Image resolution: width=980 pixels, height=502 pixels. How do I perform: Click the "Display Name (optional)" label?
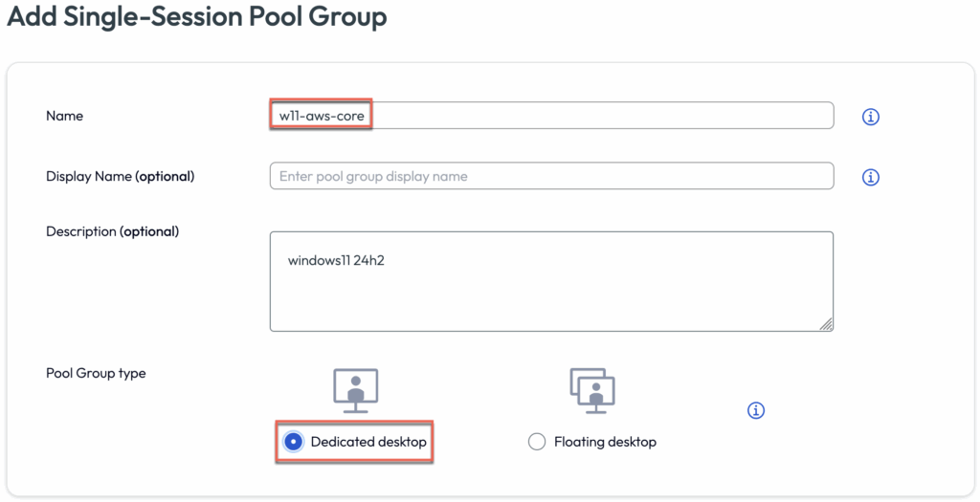pos(120,176)
